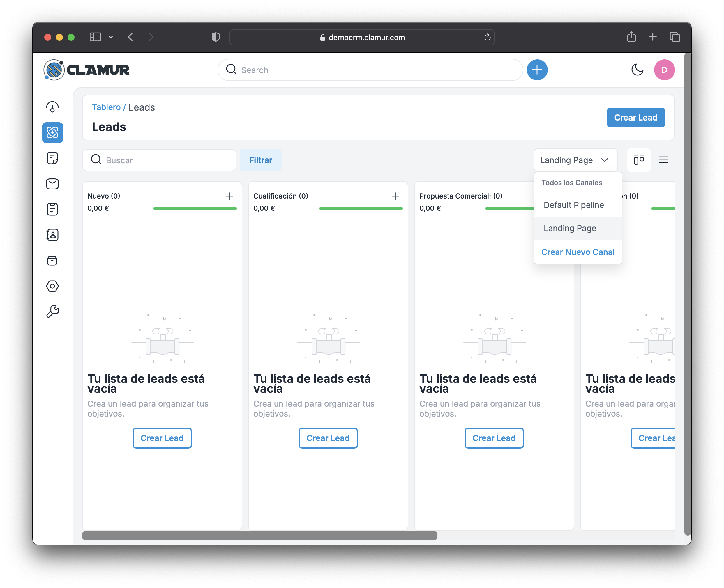Image resolution: width=724 pixels, height=588 pixels.
Task: Click the Propuesta Comercial: (0) title
Action: (x=461, y=196)
